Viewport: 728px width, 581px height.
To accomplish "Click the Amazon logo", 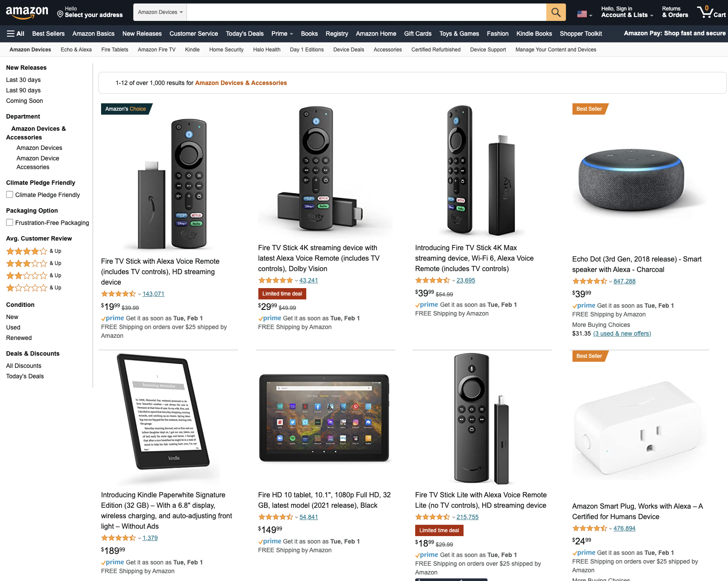I will coord(27,12).
